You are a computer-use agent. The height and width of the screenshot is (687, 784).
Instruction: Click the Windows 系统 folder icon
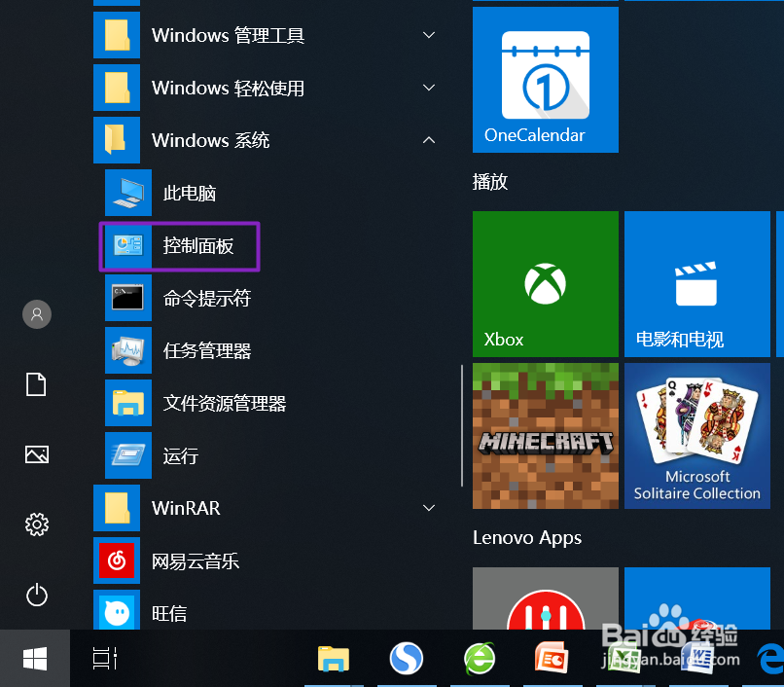point(117,140)
